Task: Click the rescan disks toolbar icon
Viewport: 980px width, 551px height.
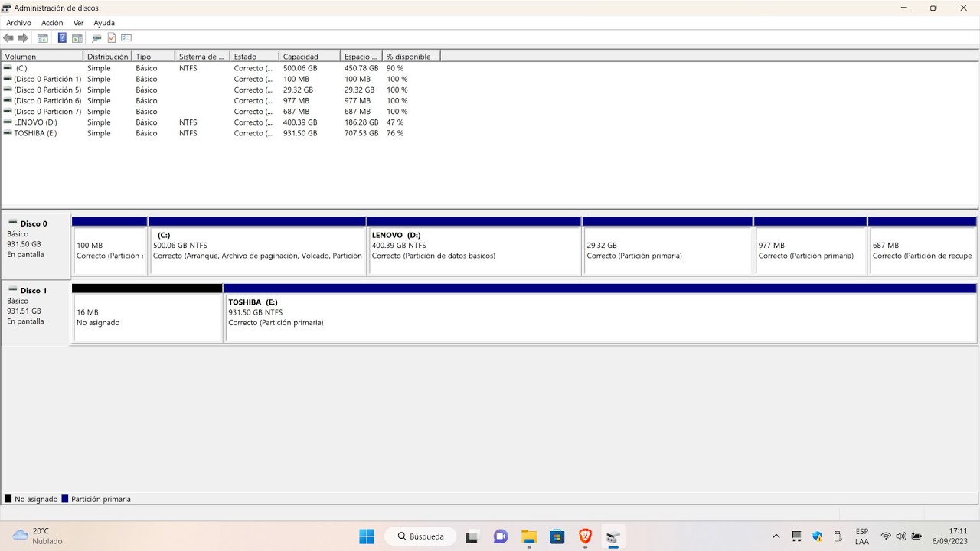Action: pos(96,37)
